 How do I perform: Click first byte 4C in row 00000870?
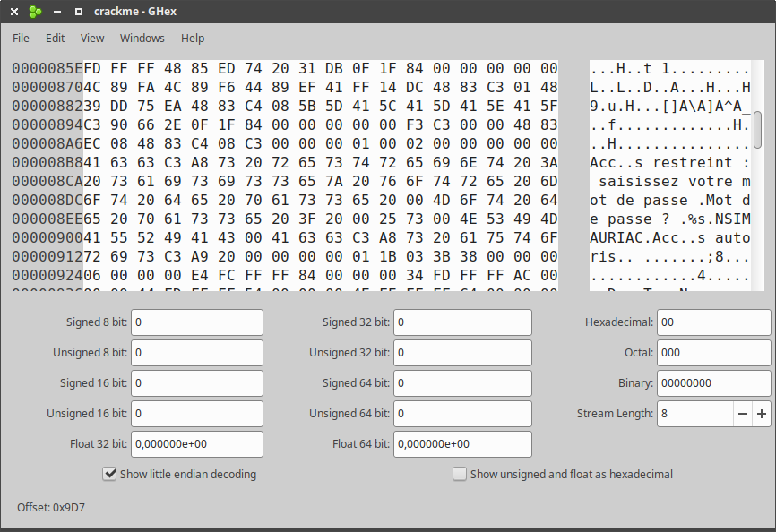click(x=92, y=87)
